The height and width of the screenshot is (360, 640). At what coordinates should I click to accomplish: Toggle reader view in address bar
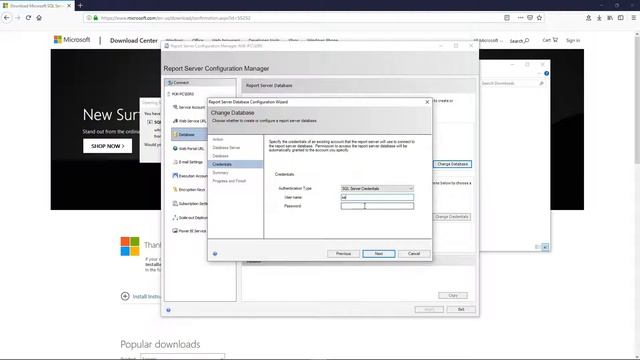click(507, 18)
